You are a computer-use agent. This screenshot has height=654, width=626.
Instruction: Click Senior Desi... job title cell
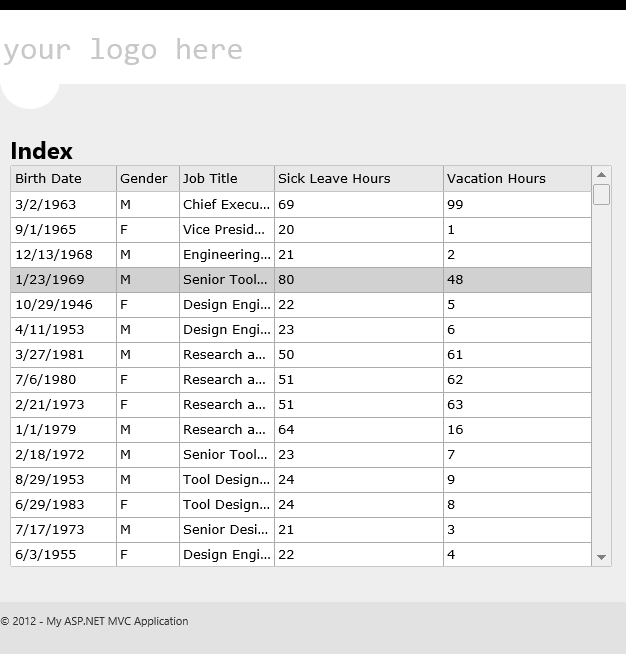pyautogui.click(x=227, y=530)
